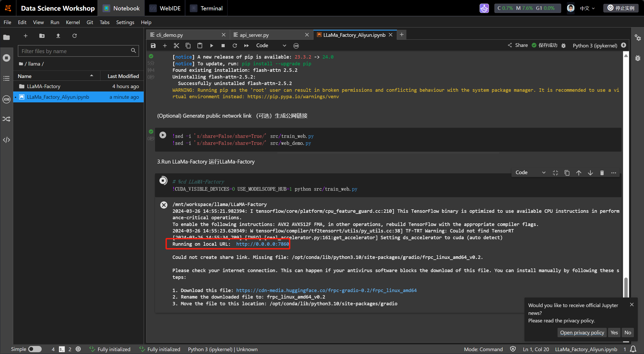Click the collapse icon in cell toolbar
The image size is (644, 354).
point(555,173)
